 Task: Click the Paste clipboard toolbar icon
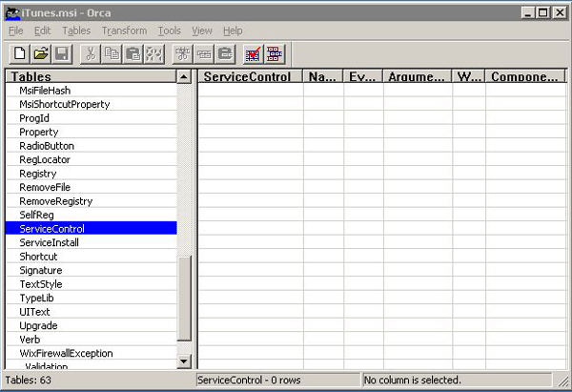point(133,53)
